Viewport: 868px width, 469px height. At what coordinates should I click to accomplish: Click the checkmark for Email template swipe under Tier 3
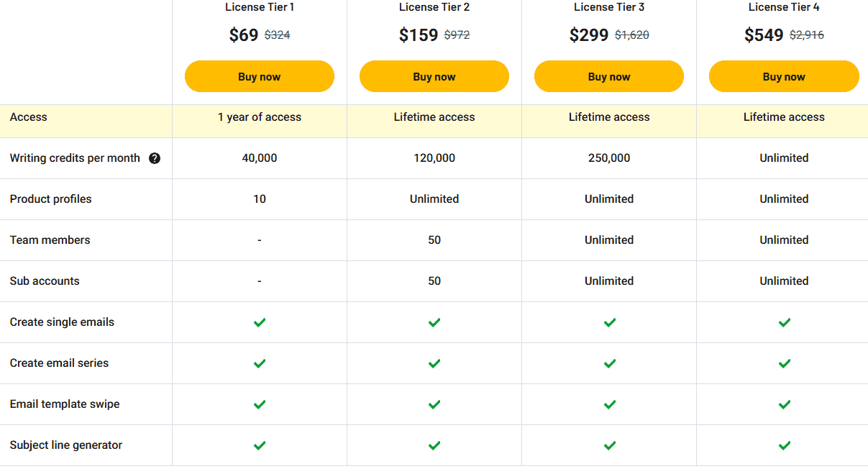pos(609,404)
